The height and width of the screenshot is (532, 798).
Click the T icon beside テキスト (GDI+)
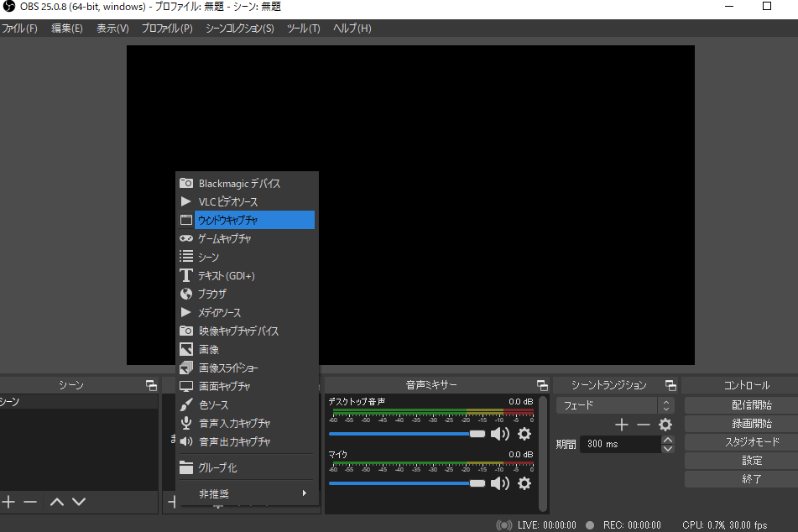[186, 275]
